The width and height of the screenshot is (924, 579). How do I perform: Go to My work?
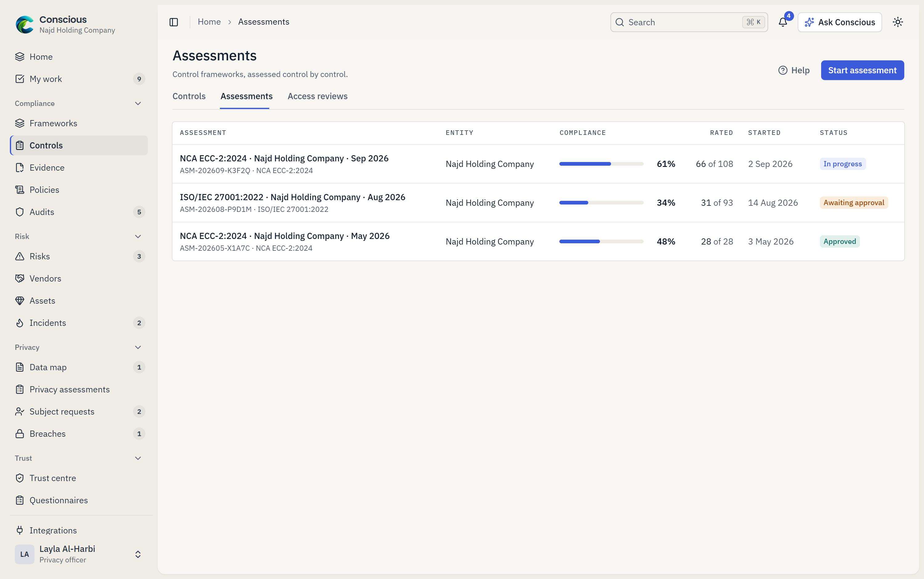pos(79,79)
